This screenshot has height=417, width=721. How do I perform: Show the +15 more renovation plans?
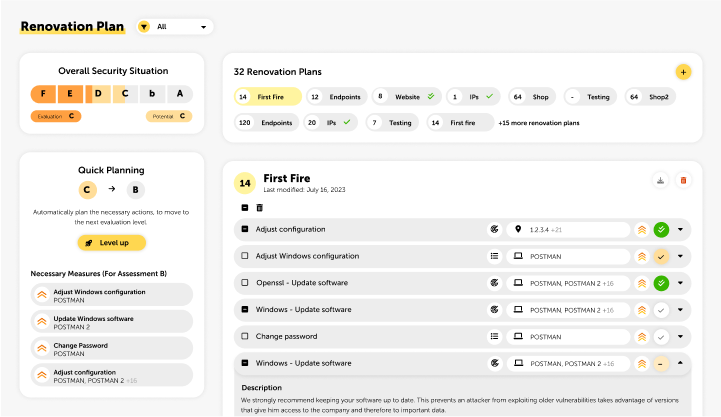[539, 123]
